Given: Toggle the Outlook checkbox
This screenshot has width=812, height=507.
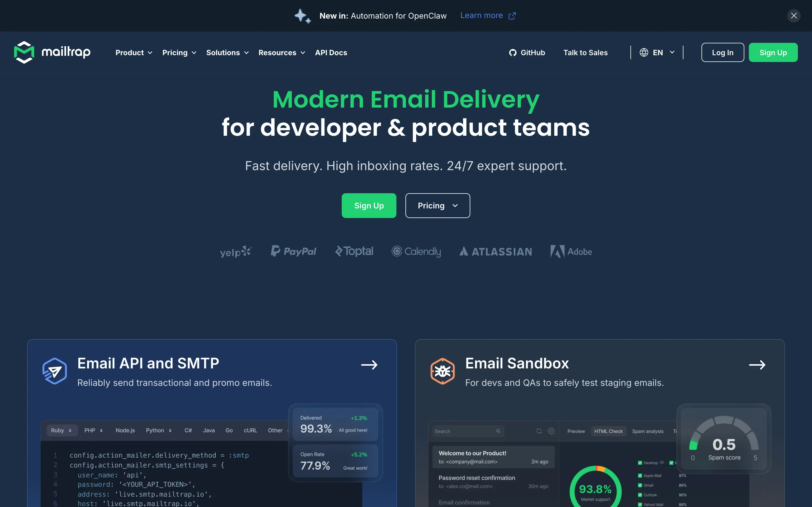Looking at the screenshot, I should pyautogui.click(x=640, y=495).
